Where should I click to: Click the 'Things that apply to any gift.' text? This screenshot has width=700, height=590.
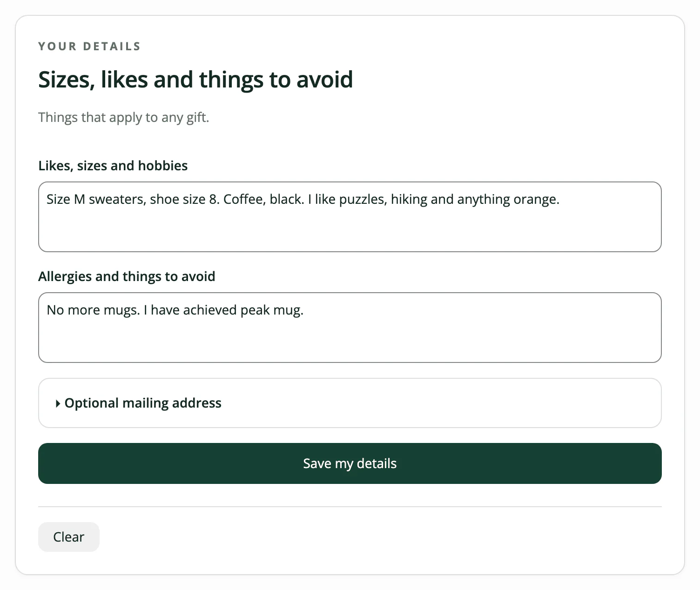[124, 117]
